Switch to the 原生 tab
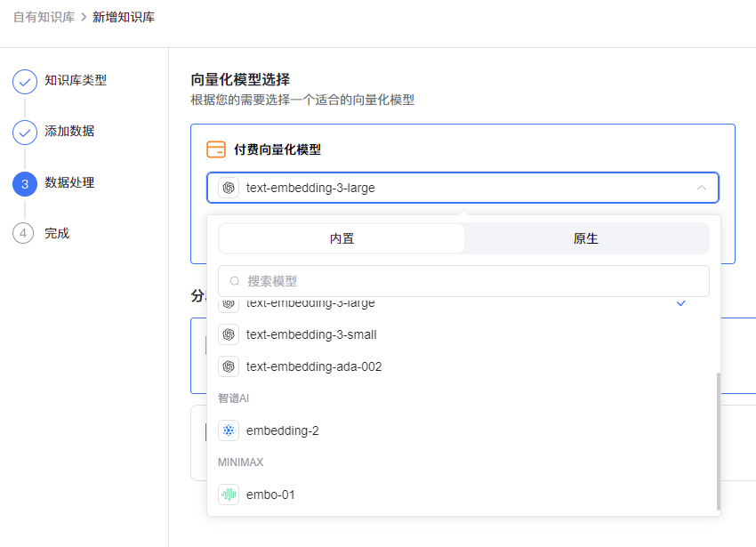The width and height of the screenshot is (756, 547). click(x=586, y=238)
